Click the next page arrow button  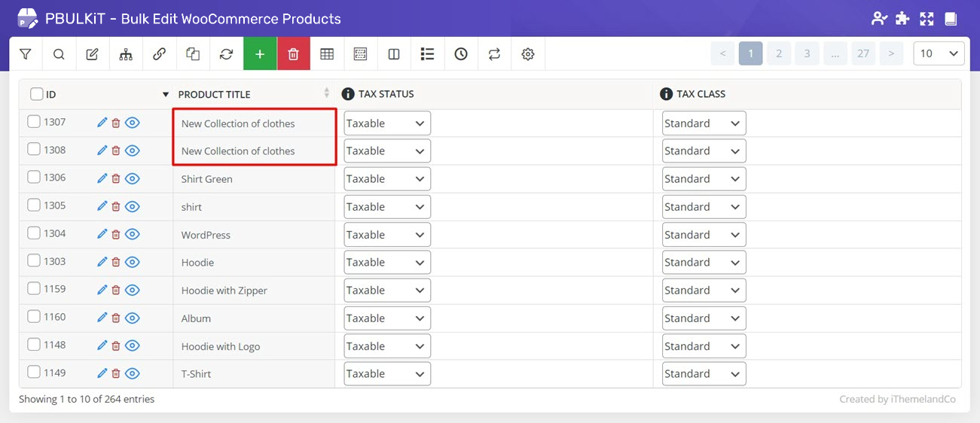(x=891, y=53)
